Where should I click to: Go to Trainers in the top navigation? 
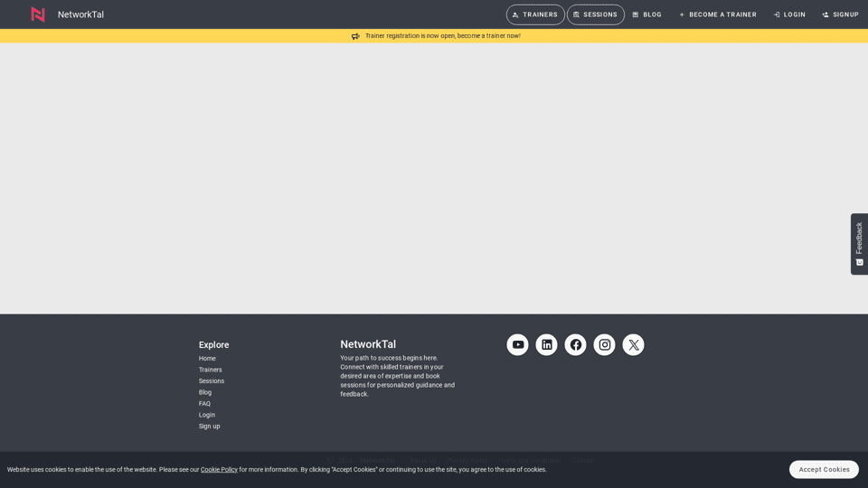pos(535,15)
